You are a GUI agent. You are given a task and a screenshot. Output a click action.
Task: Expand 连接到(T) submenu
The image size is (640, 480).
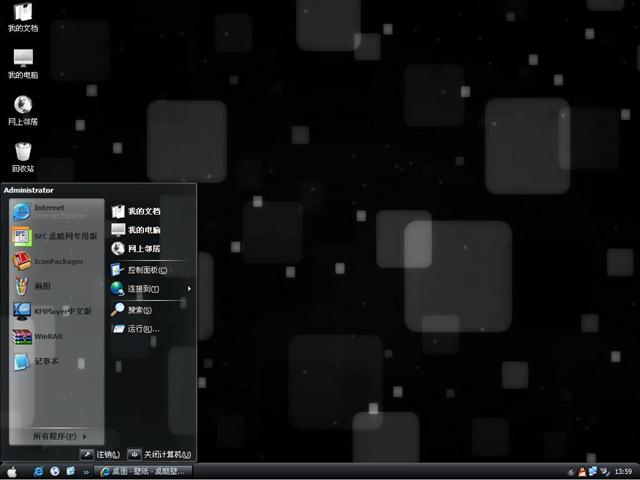pos(150,289)
